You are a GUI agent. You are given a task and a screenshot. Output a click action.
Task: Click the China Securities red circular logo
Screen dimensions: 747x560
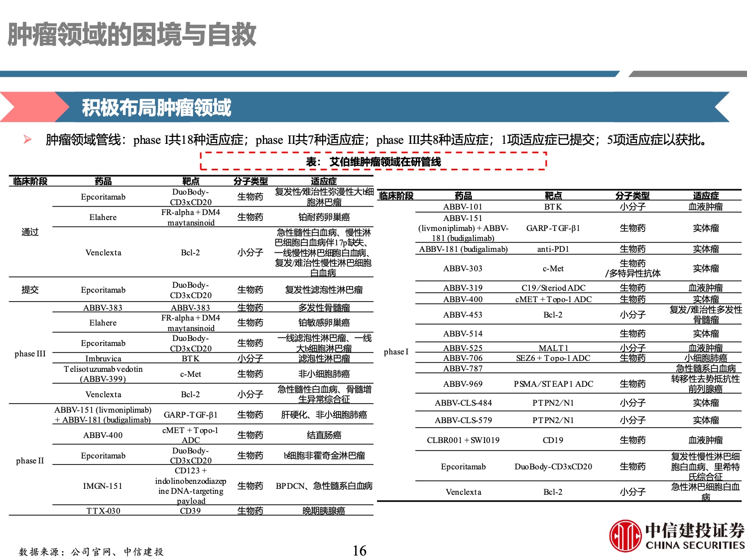[625, 536]
